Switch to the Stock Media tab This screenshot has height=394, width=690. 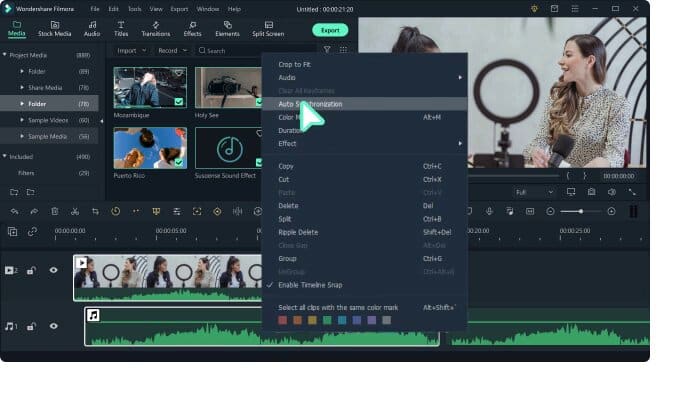click(x=55, y=29)
